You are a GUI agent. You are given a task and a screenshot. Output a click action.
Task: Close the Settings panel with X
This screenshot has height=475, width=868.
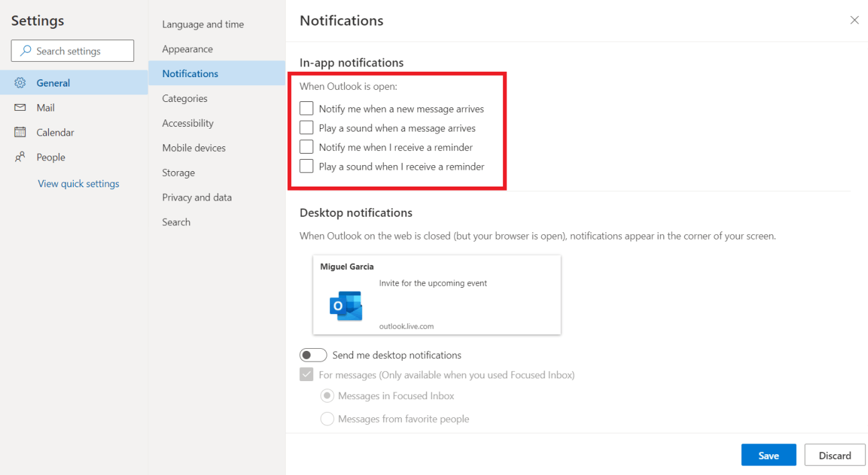coord(854,20)
